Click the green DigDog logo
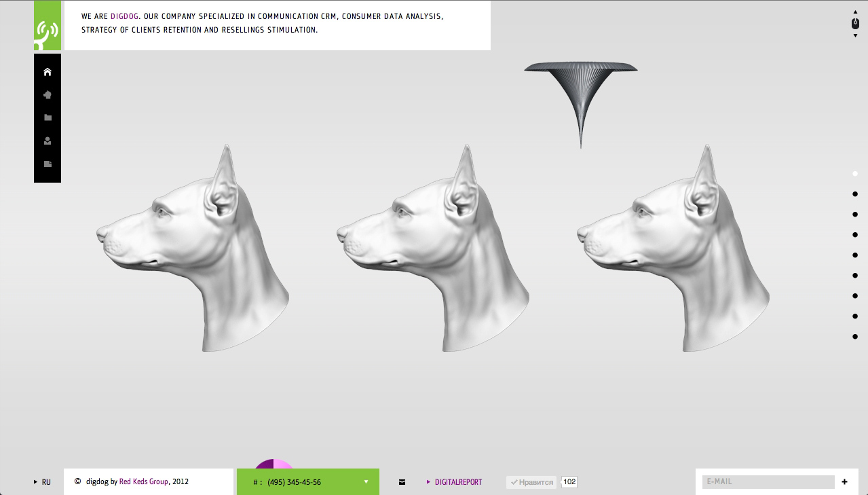The image size is (868, 495). (x=48, y=25)
